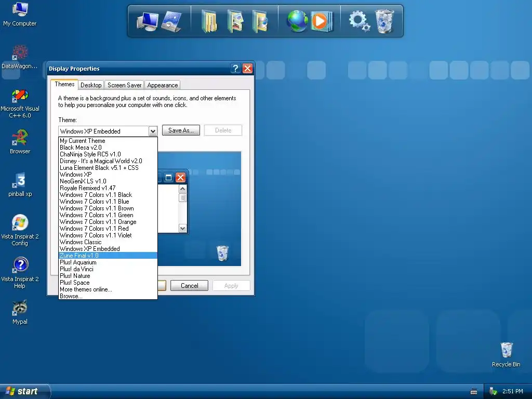532x399 pixels.
Task: Switch to the Screen Saver tab
Action: pyautogui.click(x=124, y=85)
